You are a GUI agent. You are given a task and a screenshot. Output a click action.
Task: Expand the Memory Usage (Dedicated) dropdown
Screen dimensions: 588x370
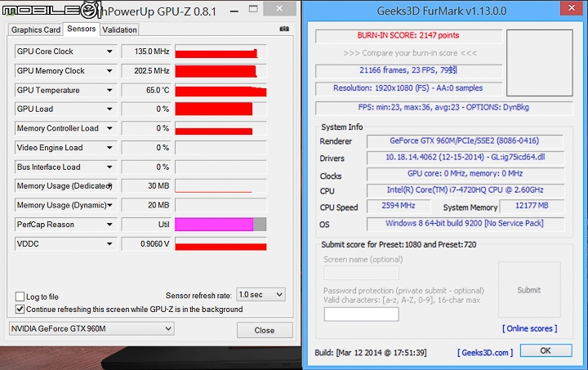tap(109, 186)
